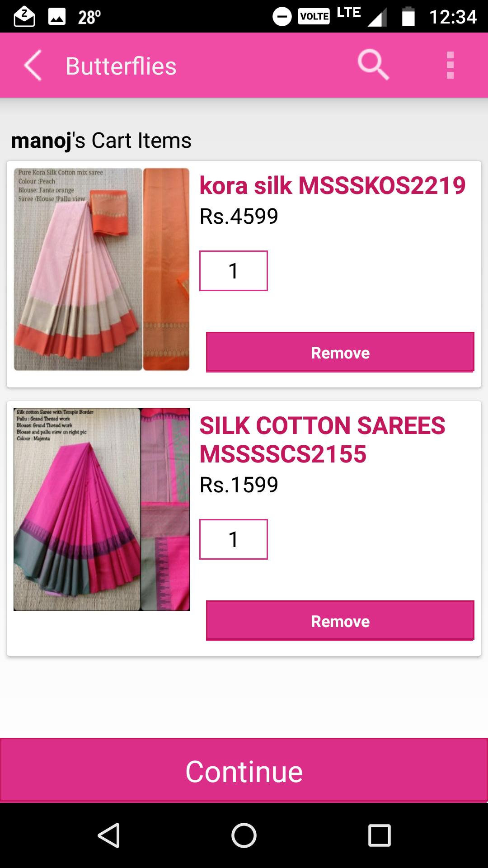Open the magenta silk cotton saree image
Screen dimensions: 488x868
pyautogui.click(x=102, y=509)
